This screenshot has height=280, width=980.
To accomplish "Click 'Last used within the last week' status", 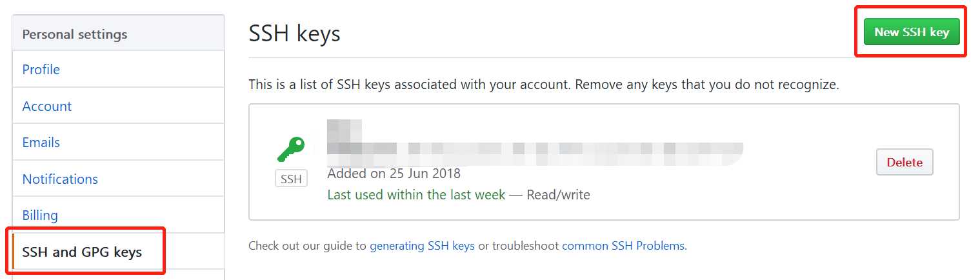I will coord(416,194).
